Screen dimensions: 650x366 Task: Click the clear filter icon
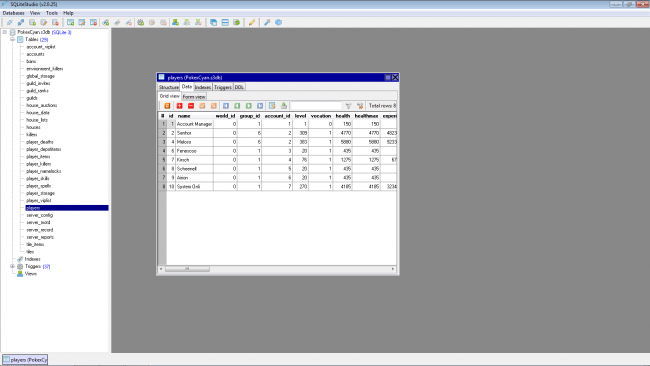(x=360, y=106)
